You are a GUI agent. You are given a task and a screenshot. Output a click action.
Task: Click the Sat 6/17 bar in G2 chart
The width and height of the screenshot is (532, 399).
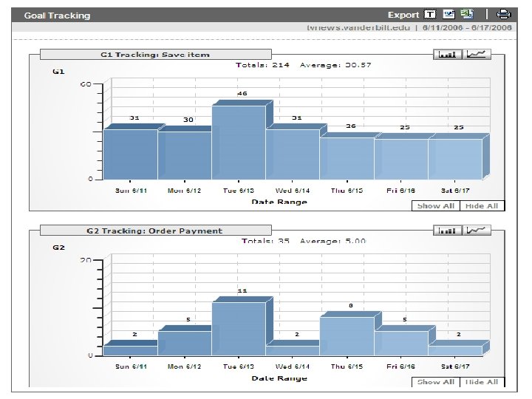pos(455,351)
